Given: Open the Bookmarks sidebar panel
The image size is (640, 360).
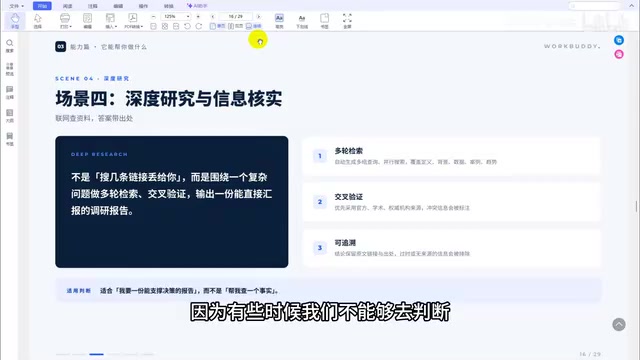Looking at the screenshot, I should (10, 139).
